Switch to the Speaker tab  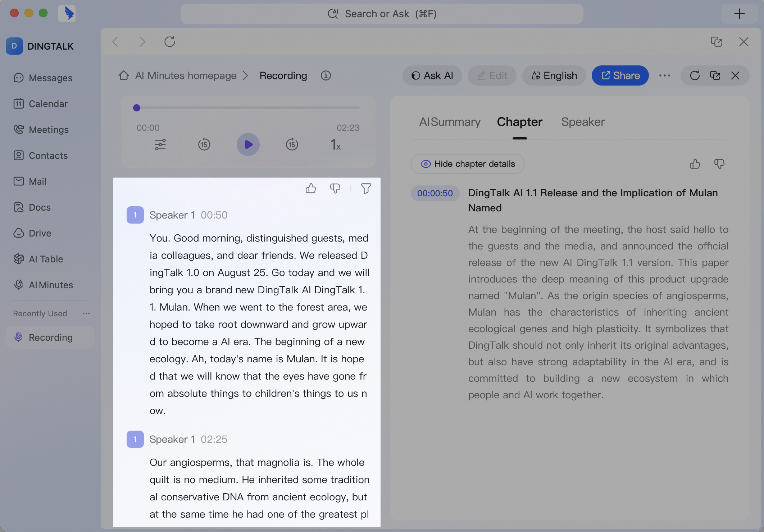coord(583,122)
